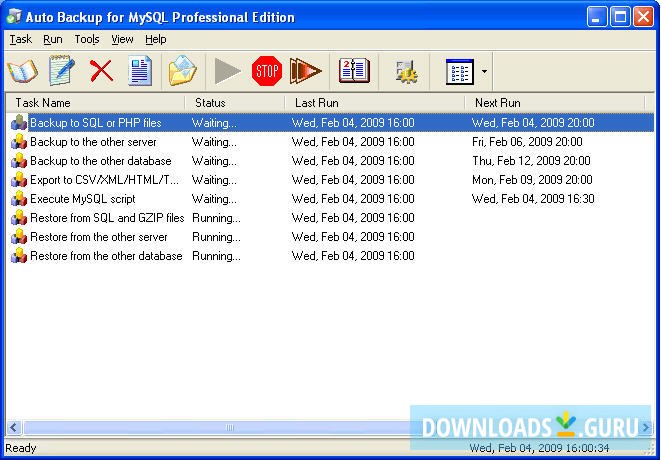This screenshot has height=460, width=661.
Task: Click the Edit Task notepad pencil icon
Action: point(62,70)
